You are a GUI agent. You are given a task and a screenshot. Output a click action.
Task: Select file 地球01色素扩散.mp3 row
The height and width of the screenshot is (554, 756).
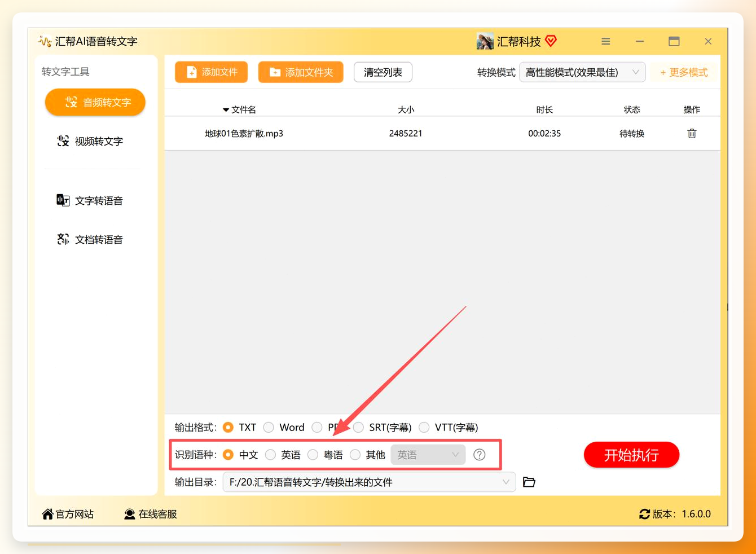tap(442, 134)
